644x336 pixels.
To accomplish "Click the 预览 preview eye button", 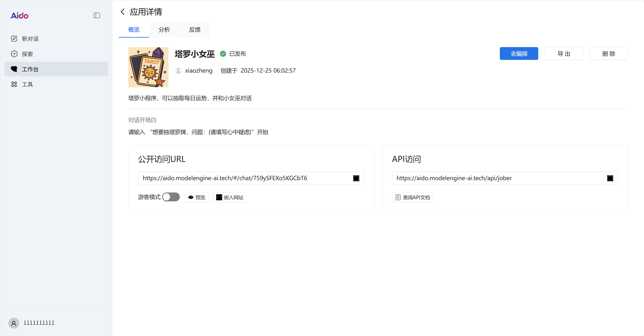I will pos(196,197).
